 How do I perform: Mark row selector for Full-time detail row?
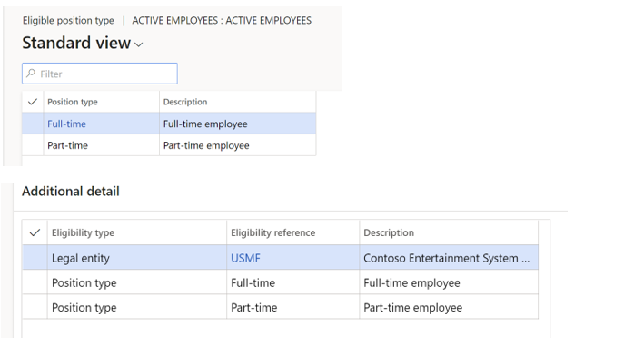pyautogui.click(x=35, y=282)
